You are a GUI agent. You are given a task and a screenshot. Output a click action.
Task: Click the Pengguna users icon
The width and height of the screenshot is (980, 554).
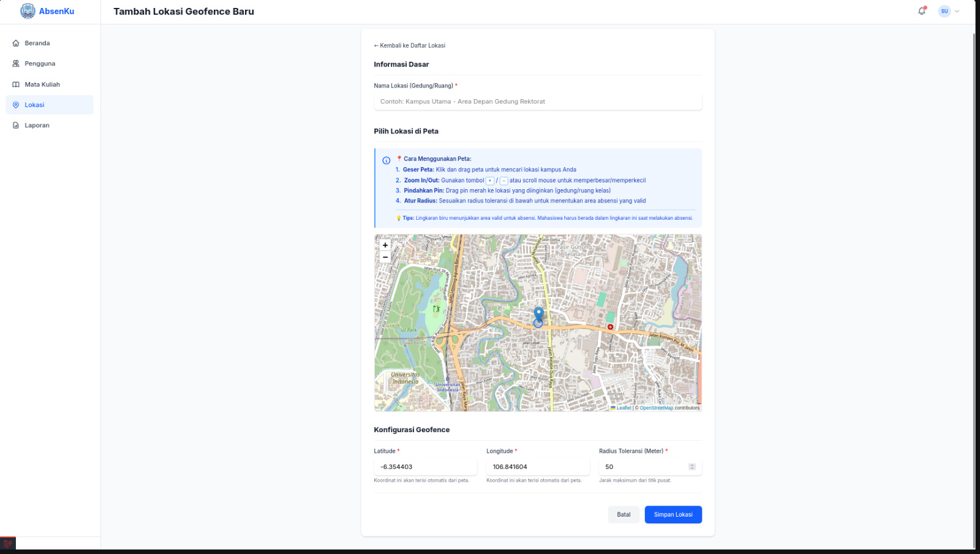click(16, 64)
